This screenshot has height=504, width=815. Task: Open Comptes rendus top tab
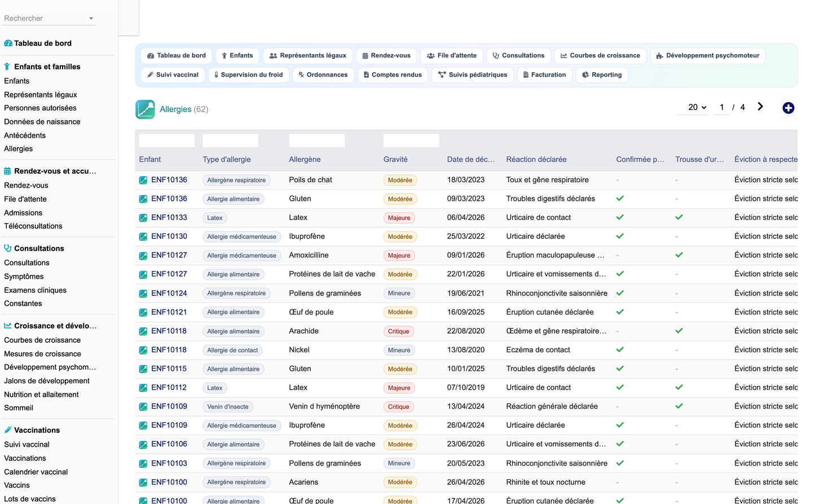[x=393, y=75]
